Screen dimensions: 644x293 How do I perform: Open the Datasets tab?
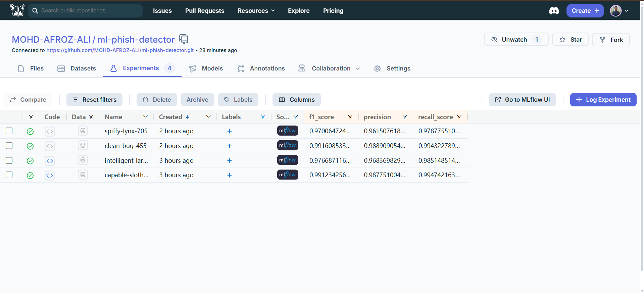(x=77, y=68)
